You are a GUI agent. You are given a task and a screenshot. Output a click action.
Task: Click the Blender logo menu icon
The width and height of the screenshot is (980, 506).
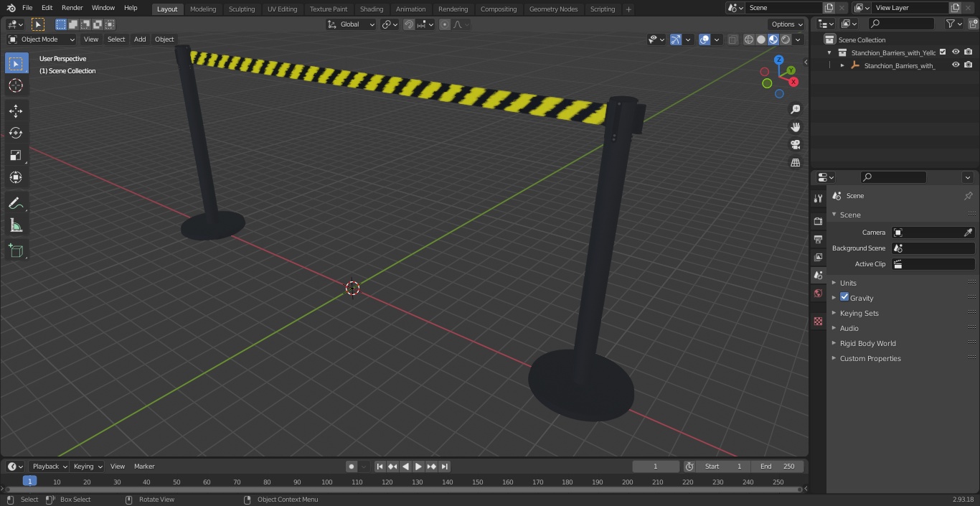11,8
